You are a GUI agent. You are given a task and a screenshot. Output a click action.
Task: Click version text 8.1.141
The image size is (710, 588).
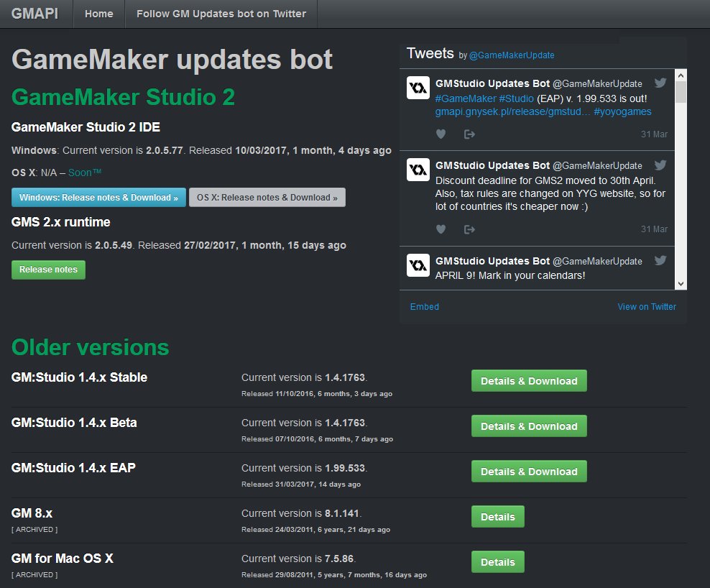point(342,513)
